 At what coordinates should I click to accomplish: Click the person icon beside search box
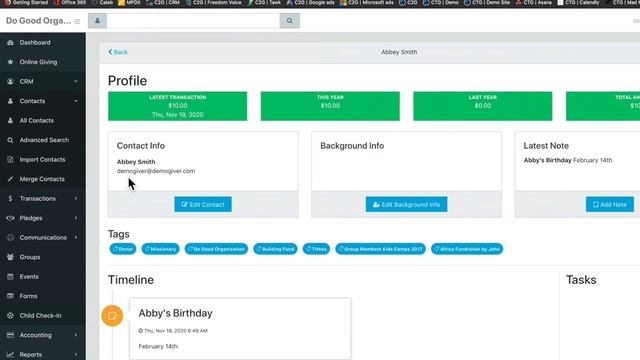click(98, 21)
